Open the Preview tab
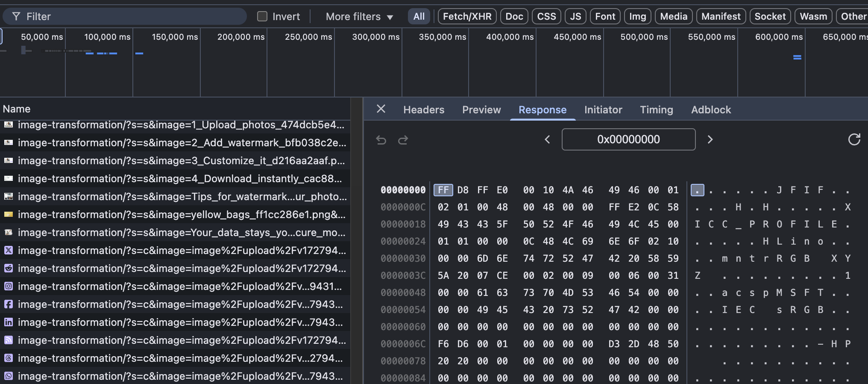The width and height of the screenshot is (868, 384). [x=481, y=110]
